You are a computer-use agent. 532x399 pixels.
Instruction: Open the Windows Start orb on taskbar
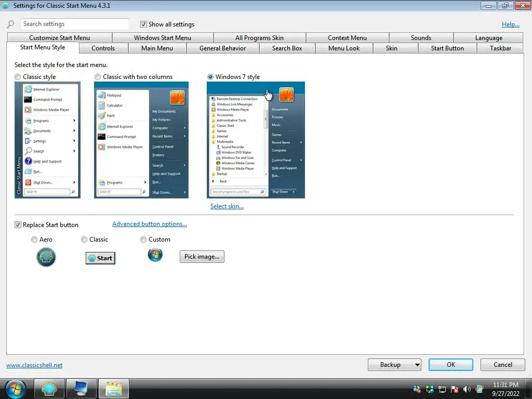(15, 389)
